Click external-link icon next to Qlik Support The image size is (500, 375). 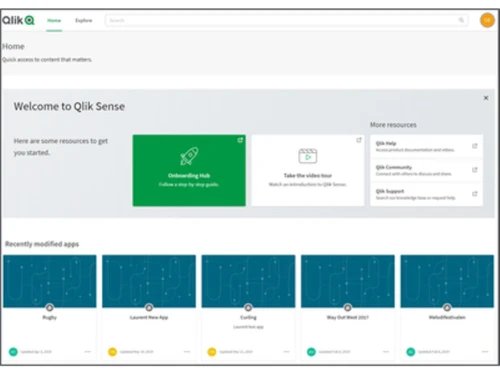coord(475,194)
